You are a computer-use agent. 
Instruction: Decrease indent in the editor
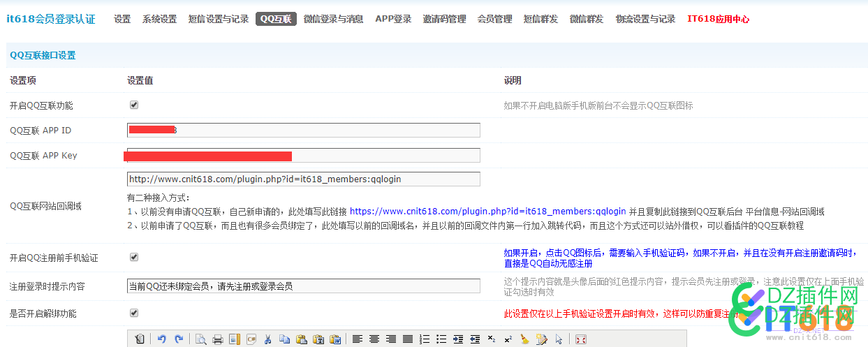point(475,339)
